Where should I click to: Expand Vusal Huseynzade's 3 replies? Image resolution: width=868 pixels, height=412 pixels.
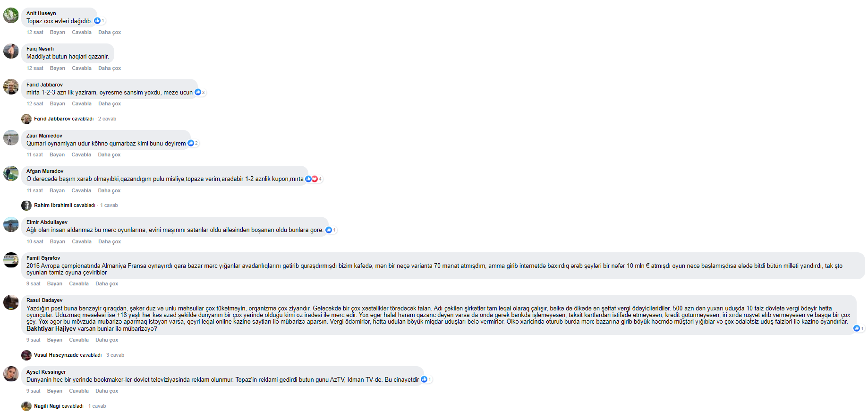coord(73,355)
